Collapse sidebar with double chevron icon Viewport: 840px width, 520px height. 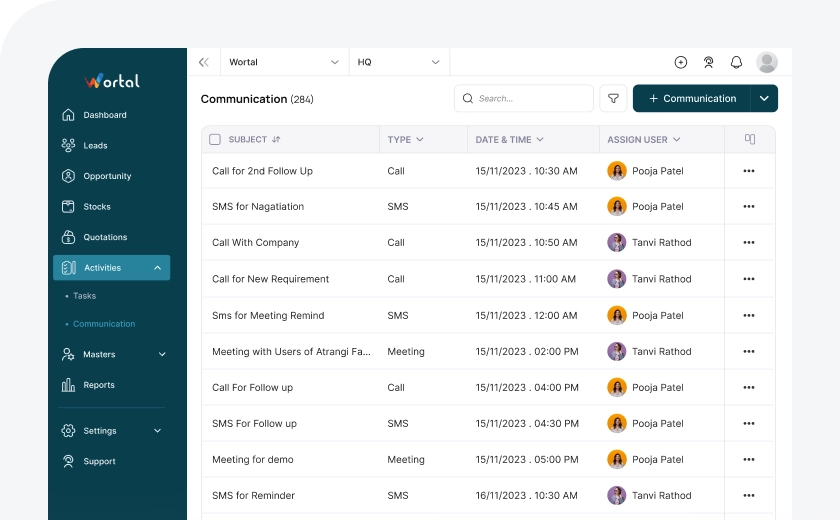pyautogui.click(x=204, y=62)
